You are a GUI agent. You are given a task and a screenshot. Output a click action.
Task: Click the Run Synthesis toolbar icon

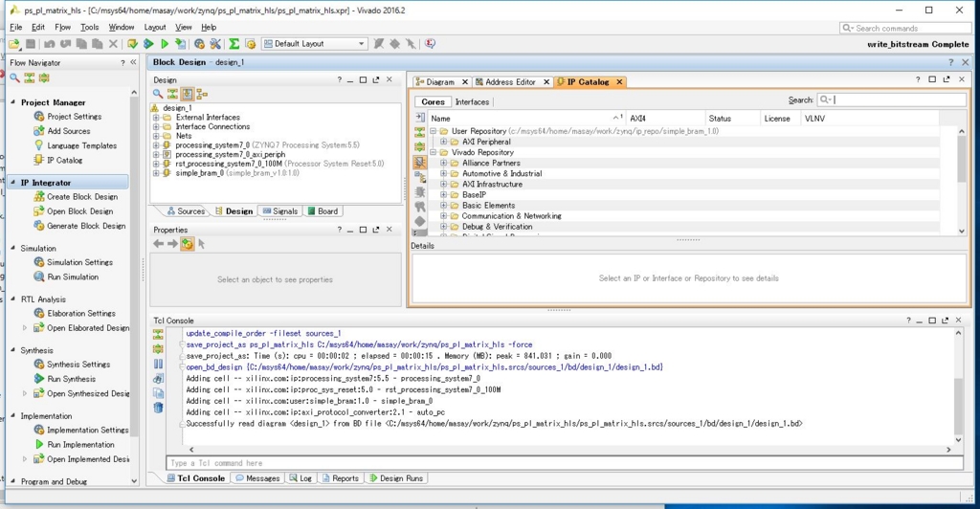click(x=148, y=44)
